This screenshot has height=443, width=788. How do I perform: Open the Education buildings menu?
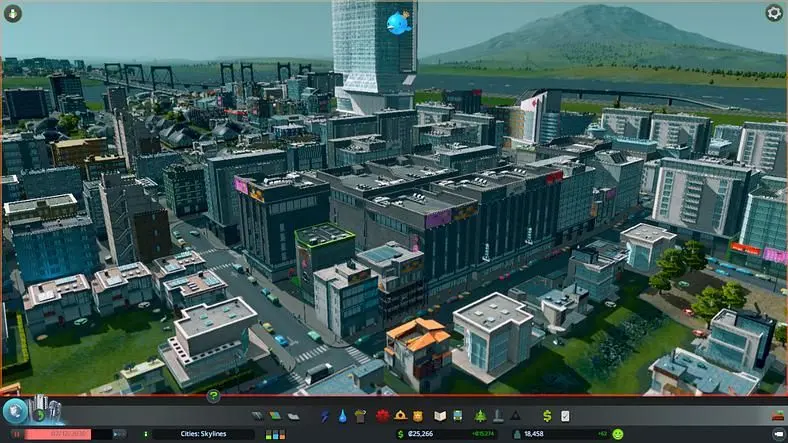(x=440, y=416)
